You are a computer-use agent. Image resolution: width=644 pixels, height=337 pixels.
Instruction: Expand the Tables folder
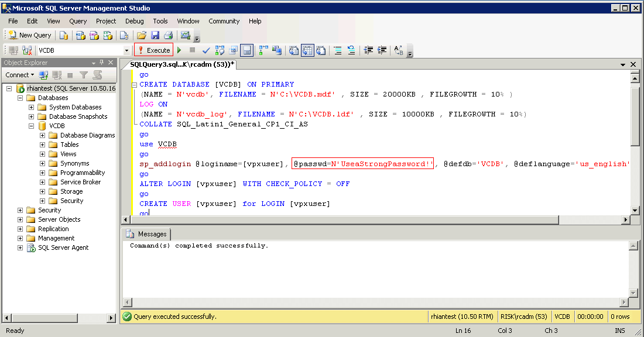(42, 145)
